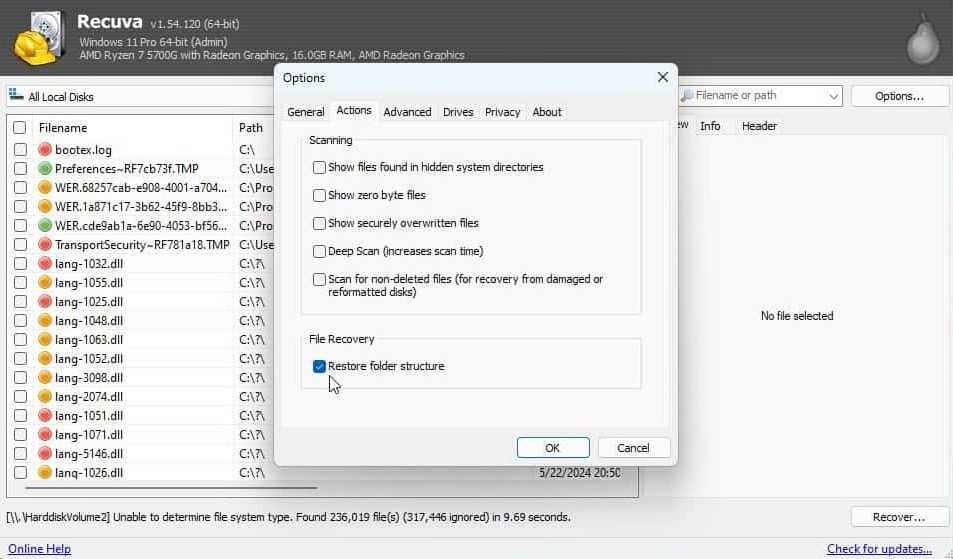The height and width of the screenshot is (559, 953).
Task: Enable Scan for non-deleted files checkbox
Action: [x=319, y=280]
